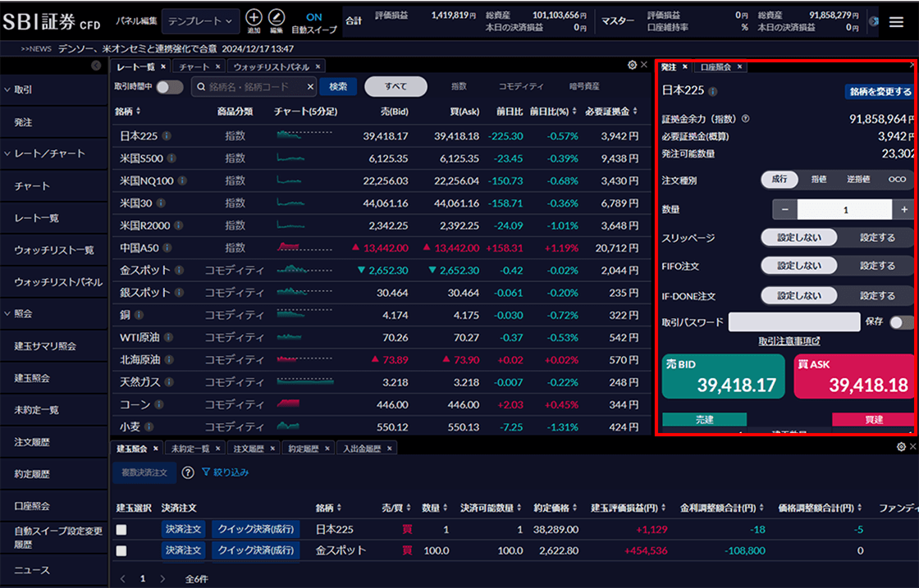Increase quantity with the plus button
Viewport: 919px width, 588px height.
(905, 210)
